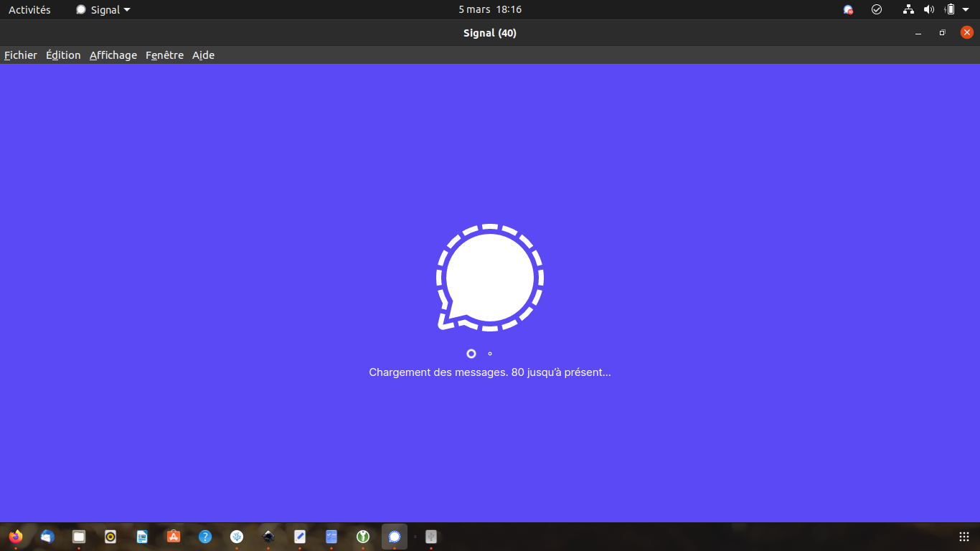Open the Fenêtre menu
This screenshot has height=551, width=980.
point(164,55)
